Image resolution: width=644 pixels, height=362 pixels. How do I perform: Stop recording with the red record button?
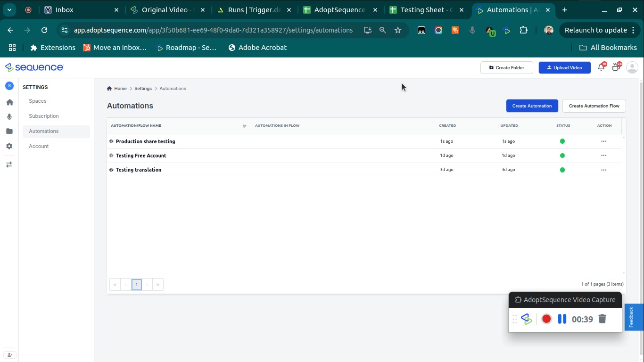pyautogui.click(x=546, y=319)
